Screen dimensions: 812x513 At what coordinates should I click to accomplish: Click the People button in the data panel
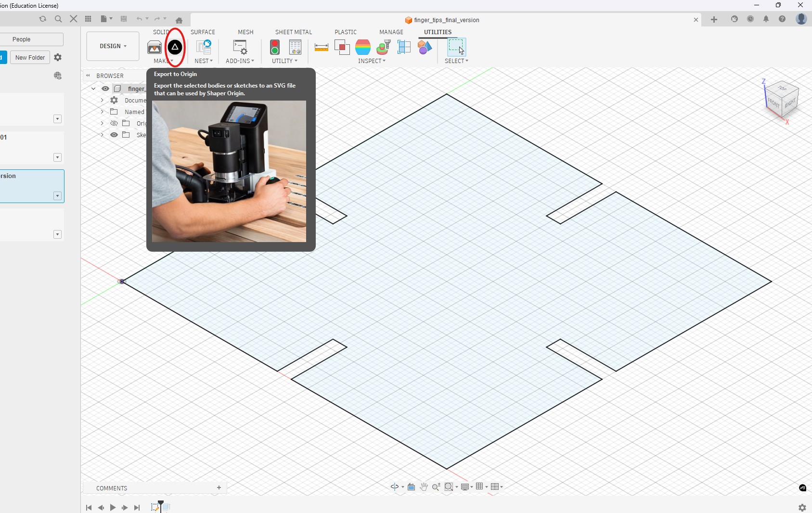tap(22, 39)
